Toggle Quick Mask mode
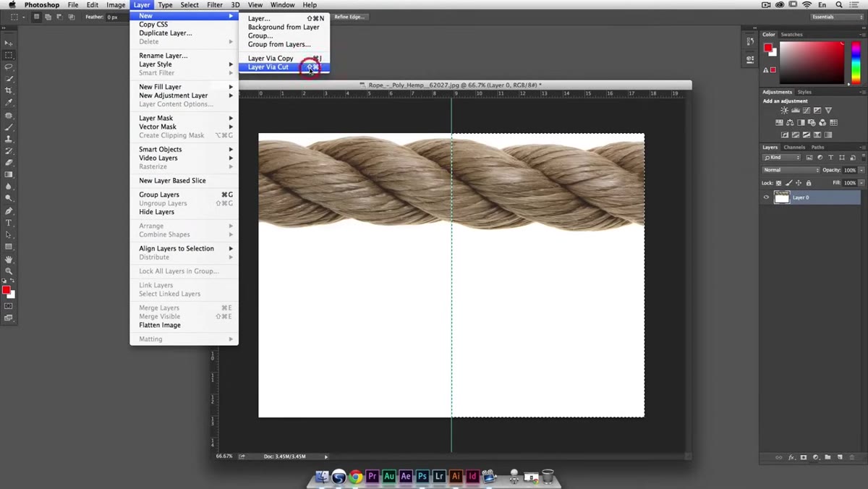 click(9, 306)
